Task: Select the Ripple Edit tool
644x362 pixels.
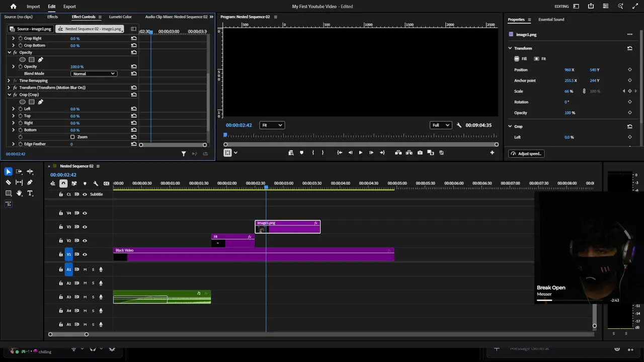Action: (x=30, y=171)
